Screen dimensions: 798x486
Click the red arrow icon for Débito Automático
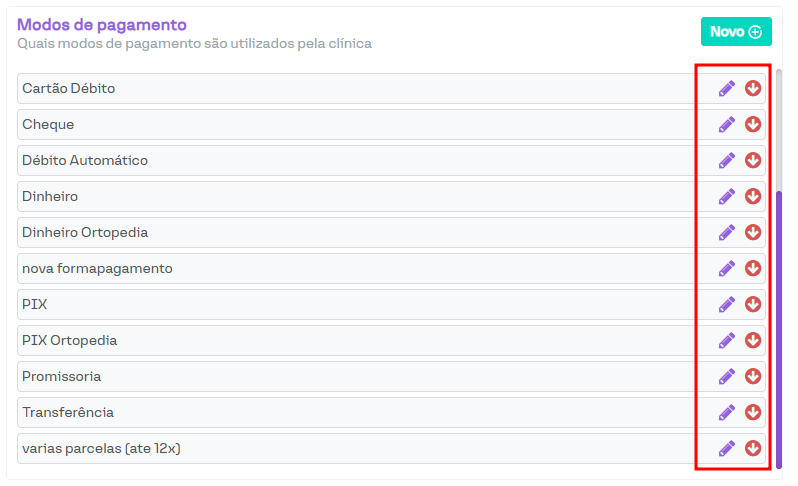pyautogui.click(x=753, y=160)
